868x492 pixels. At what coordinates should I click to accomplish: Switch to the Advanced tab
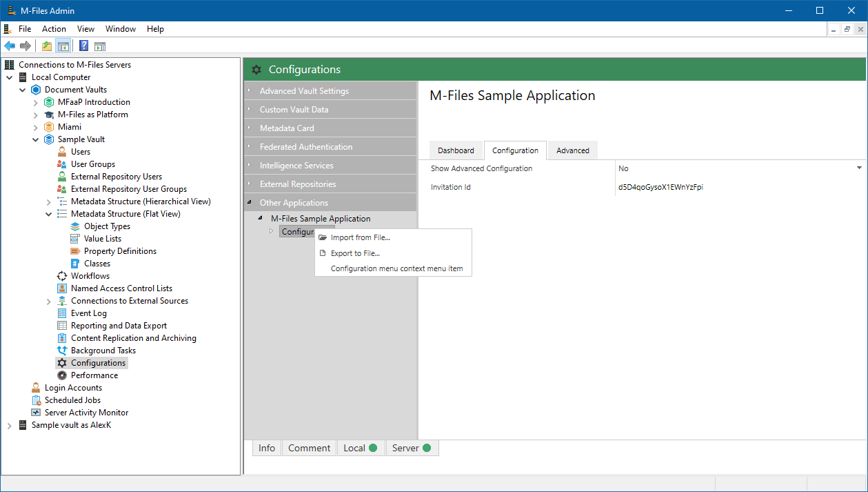click(x=573, y=150)
